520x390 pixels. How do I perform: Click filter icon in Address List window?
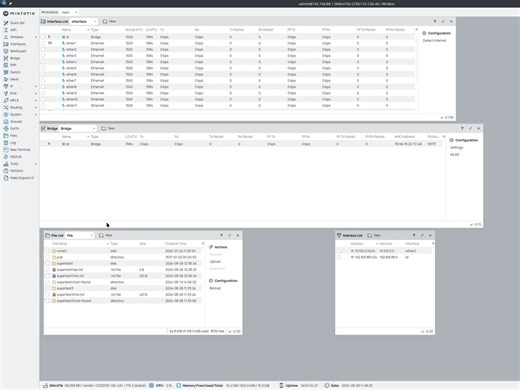click(414, 235)
